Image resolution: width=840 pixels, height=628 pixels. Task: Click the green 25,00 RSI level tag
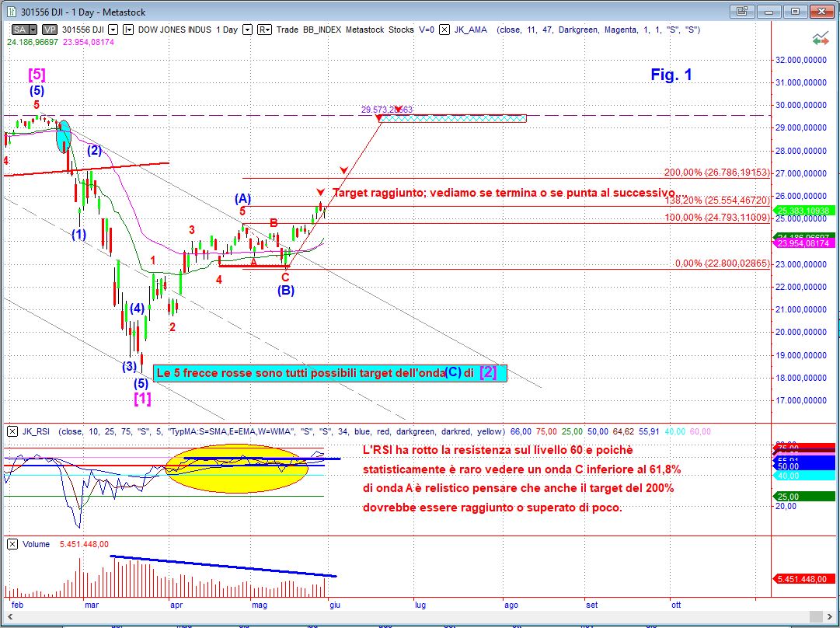pyautogui.click(x=804, y=497)
